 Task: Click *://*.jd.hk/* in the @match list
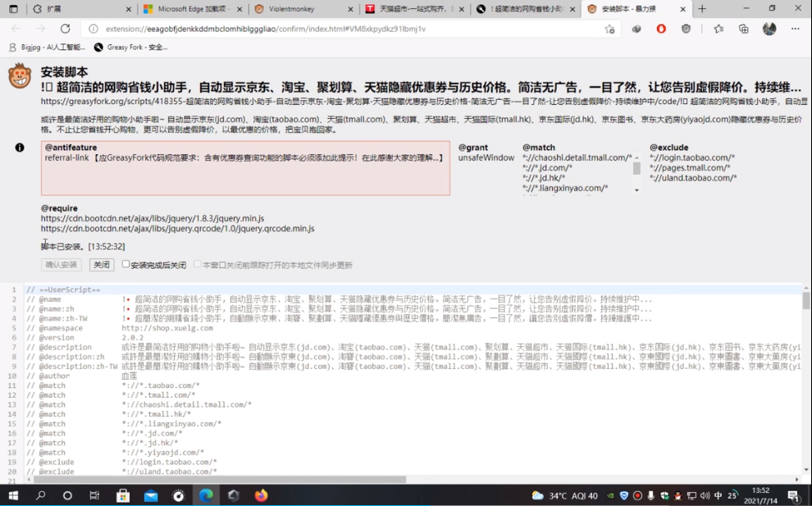(x=543, y=178)
